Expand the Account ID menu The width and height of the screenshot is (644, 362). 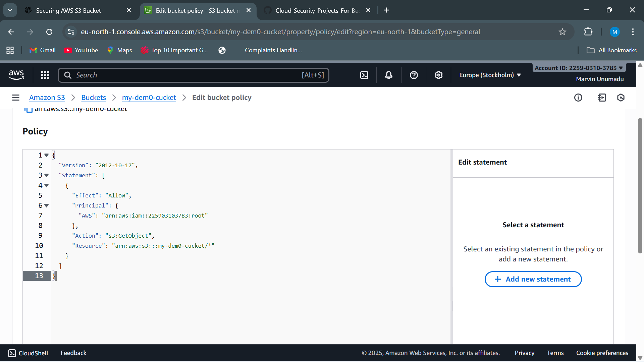(x=579, y=68)
